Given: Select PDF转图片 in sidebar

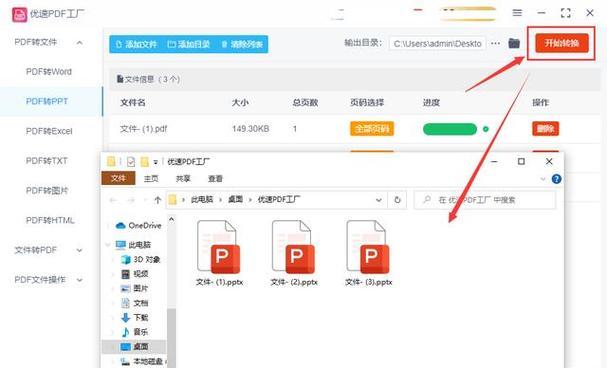Looking at the screenshot, I should pos(47,190).
